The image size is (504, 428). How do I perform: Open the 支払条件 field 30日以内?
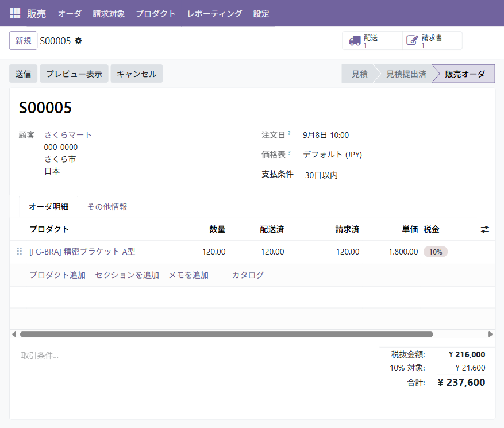coord(321,175)
